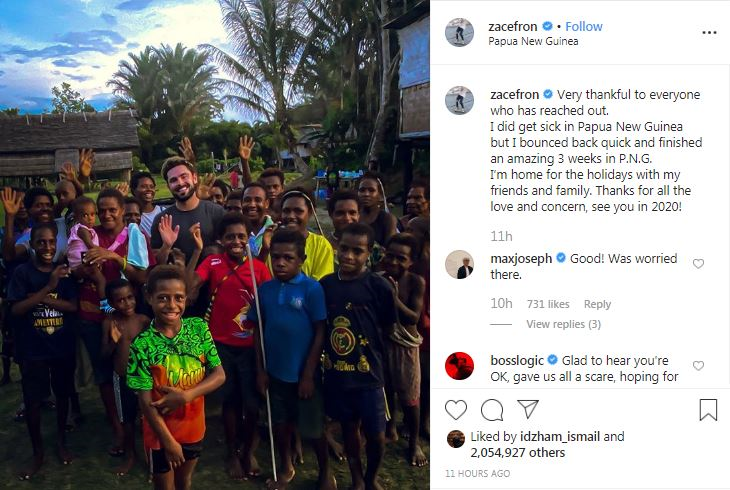Open Papua New Guinea location link
730x490 pixels.
[x=533, y=41]
